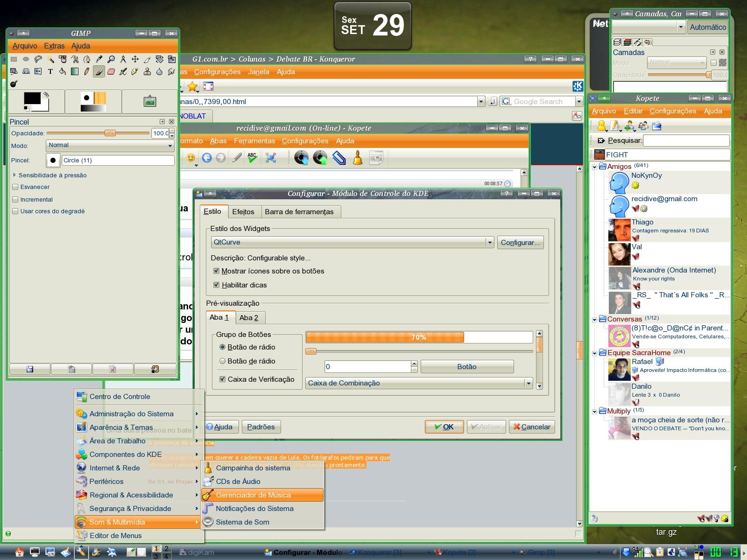
Task: Click the add contact icon in Kopete
Action: point(630,126)
